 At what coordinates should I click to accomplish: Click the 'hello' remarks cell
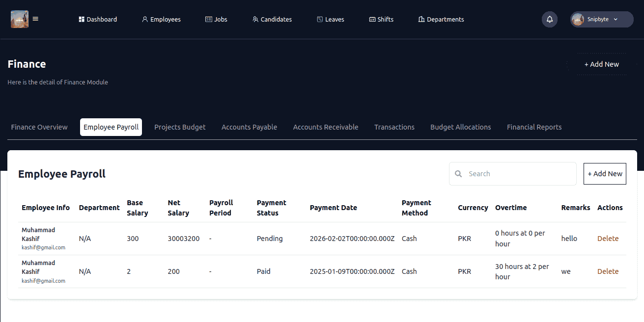point(569,239)
